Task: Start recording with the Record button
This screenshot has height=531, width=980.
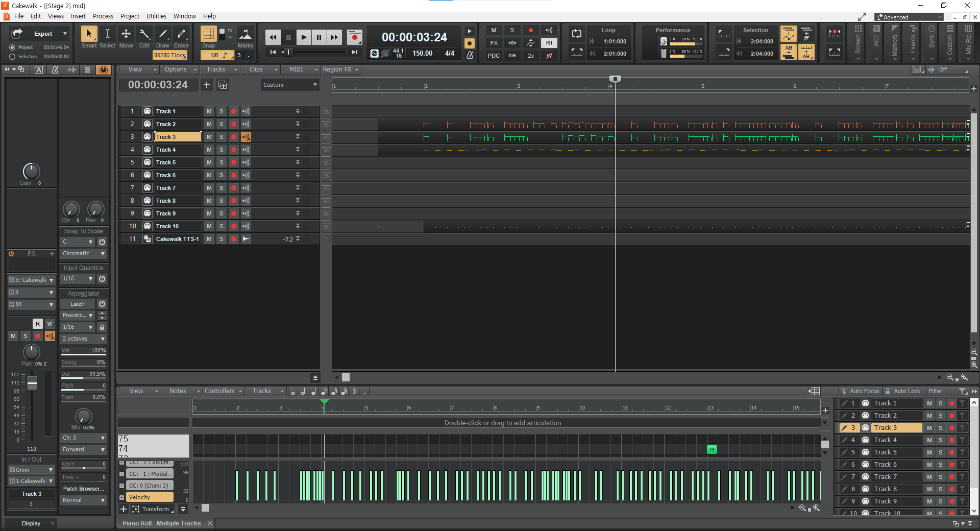Action: click(x=354, y=37)
